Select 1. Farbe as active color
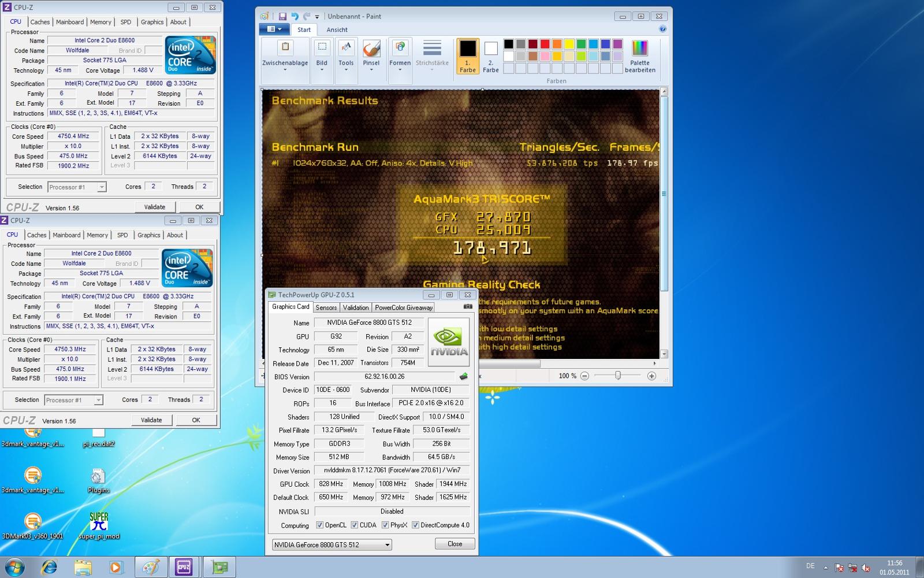Image resolution: width=924 pixels, height=578 pixels. (468, 56)
